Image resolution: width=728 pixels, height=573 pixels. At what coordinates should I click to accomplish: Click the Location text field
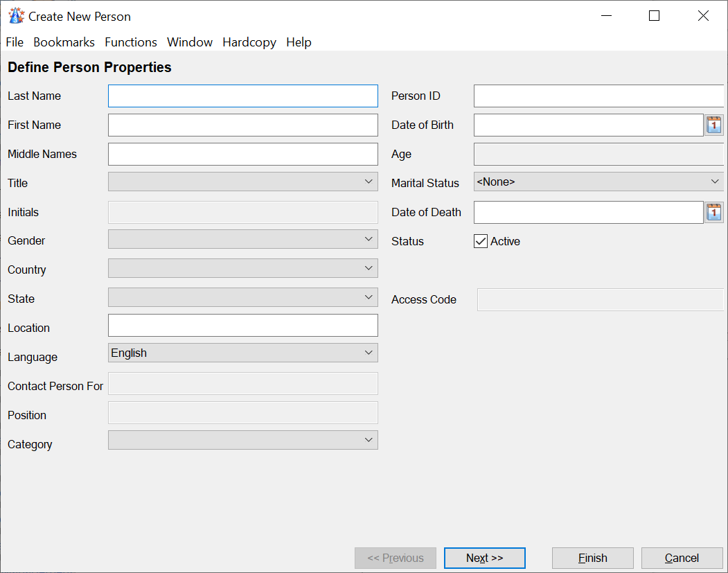click(x=242, y=325)
